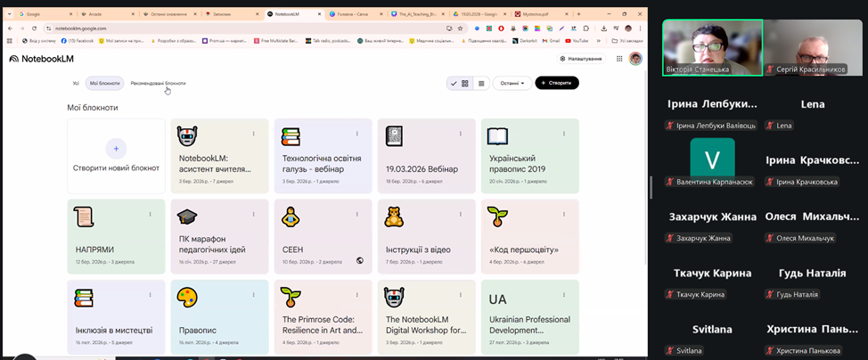Viewport: 868px width, 360px height.
Task: Click the Google apps grid icon
Action: [x=620, y=59]
